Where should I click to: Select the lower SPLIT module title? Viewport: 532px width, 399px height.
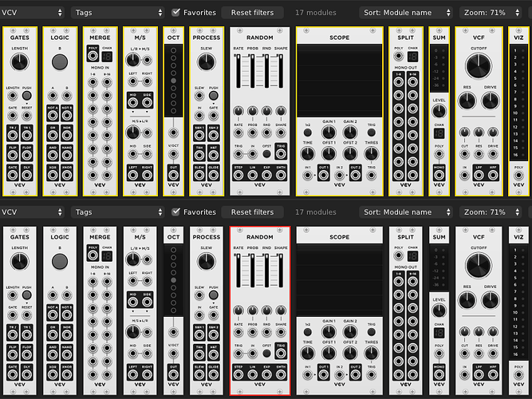pos(406,237)
